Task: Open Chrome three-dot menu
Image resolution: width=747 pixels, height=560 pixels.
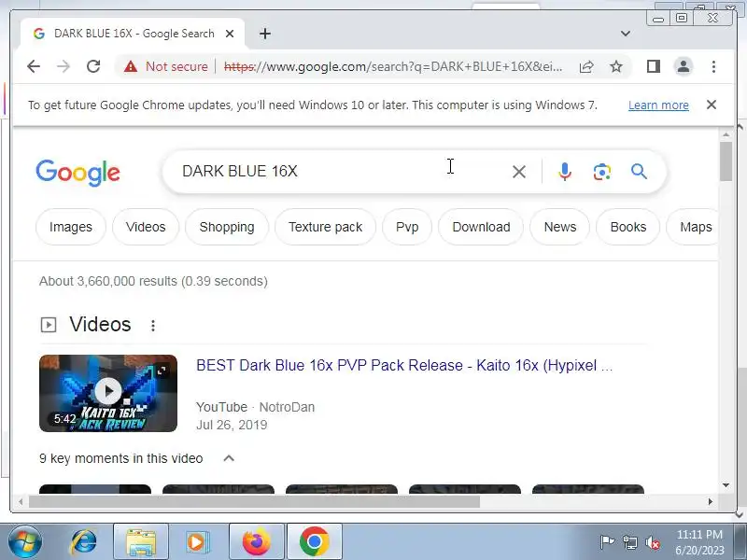Action: coord(713,66)
